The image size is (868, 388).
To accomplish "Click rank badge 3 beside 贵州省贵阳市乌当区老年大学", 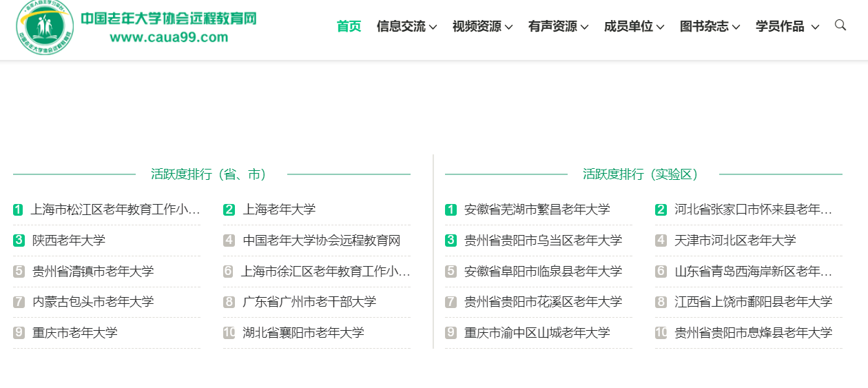I will [x=451, y=241].
